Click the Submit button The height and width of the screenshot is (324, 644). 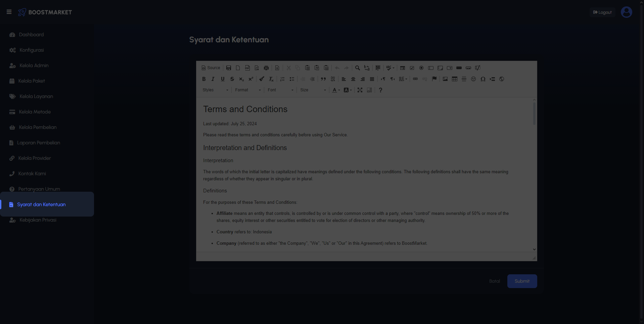(x=522, y=281)
